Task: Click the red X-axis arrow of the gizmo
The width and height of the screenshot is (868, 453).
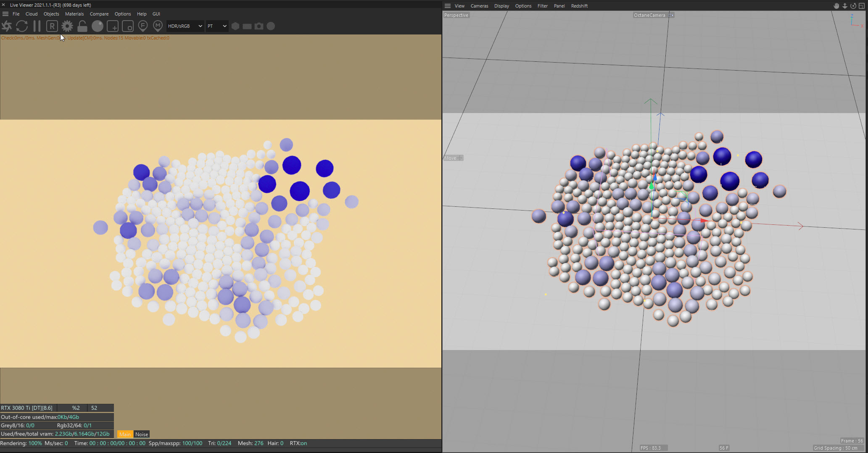Action: click(x=705, y=220)
